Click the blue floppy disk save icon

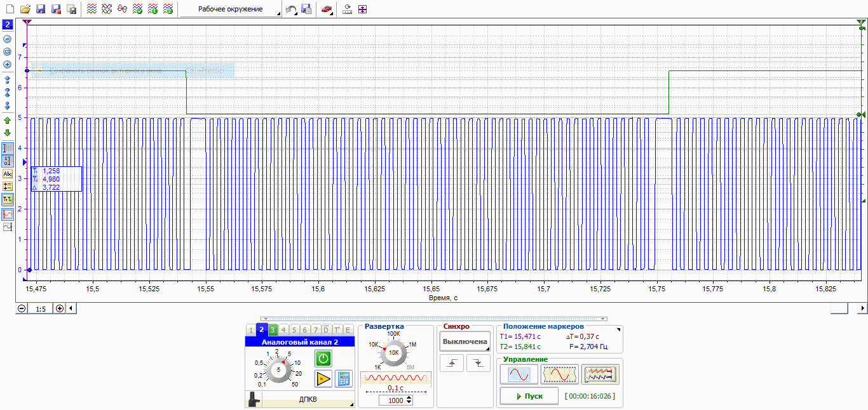pyautogui.click(x=41, y=10)
